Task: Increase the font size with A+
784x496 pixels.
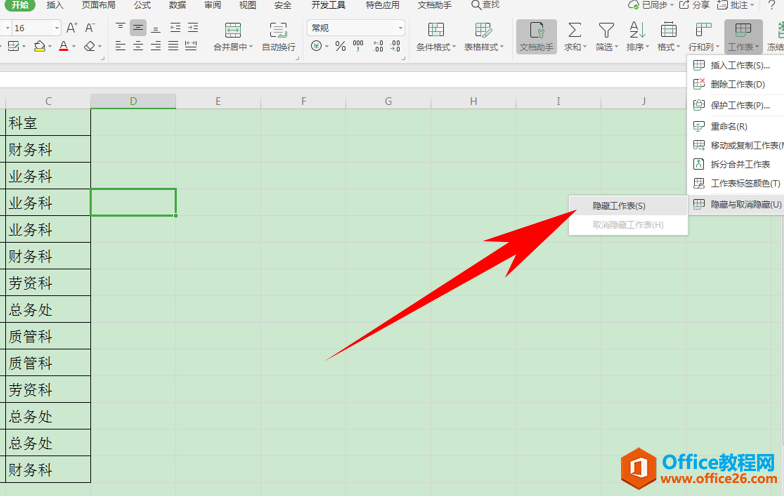Action: (x=72, y=28)
